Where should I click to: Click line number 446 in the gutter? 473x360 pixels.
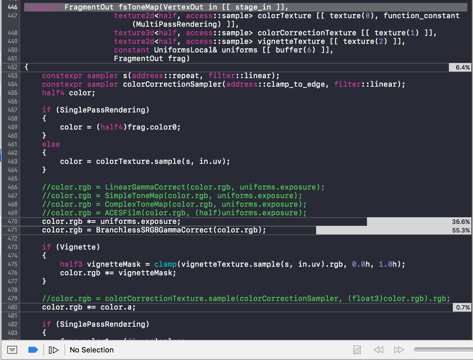[12, 7]
